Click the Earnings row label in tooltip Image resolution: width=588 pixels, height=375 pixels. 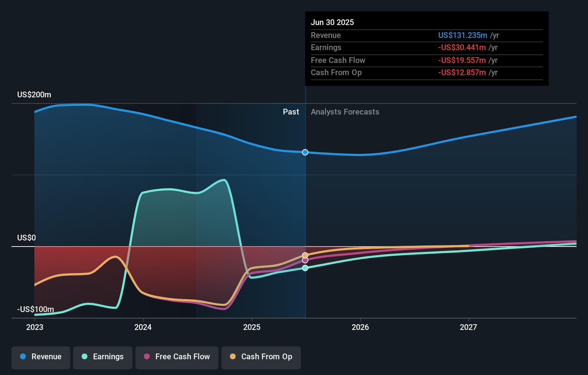326,48
